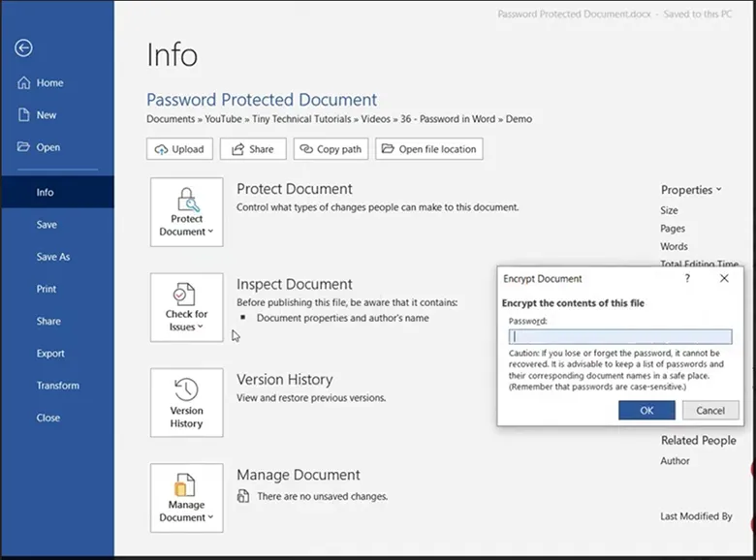Click the Upload button
This screenshot has width=756, height=560.
179,149
